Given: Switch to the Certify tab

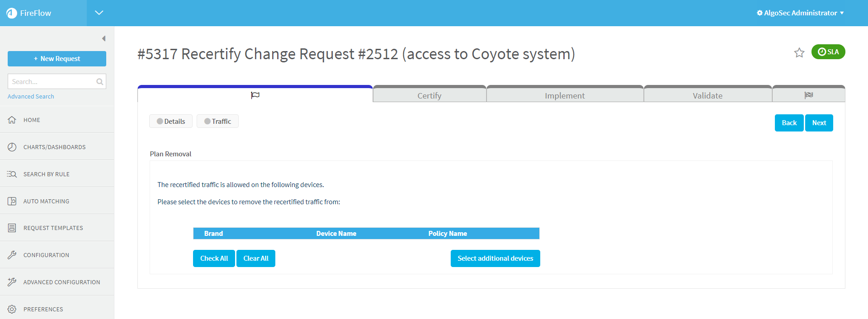Looking at the screenshot, I should click(429, 95).
